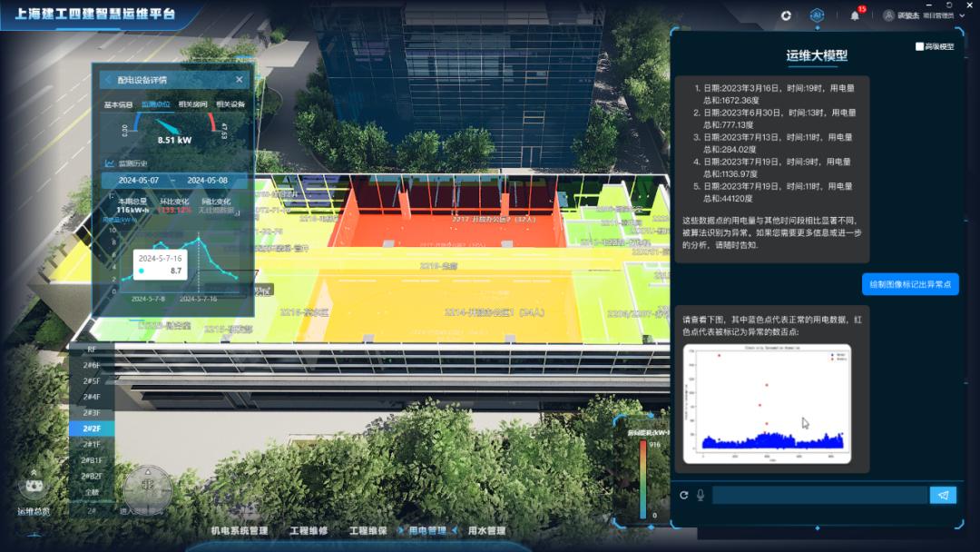This screenshot has height=552, width=980.
Task: Click the chat message input field
Action: [819, 495]
